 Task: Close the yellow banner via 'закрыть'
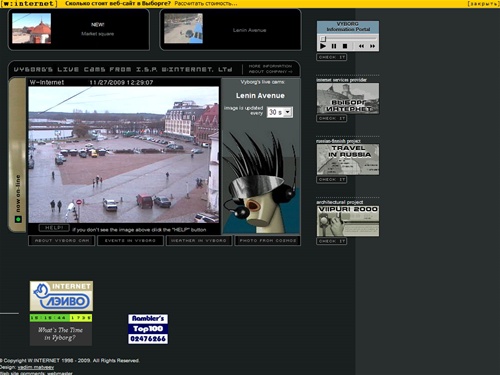(x=483, y=4)
